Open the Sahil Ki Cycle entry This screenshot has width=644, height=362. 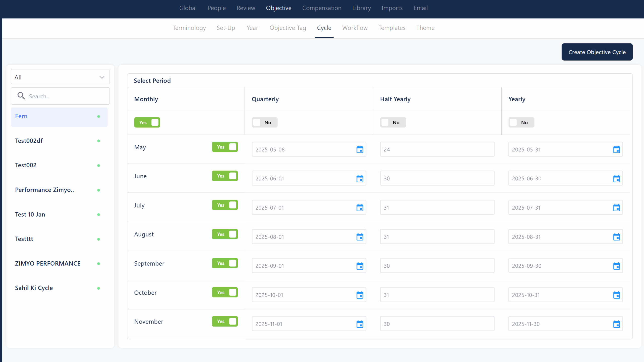pos(34,288)
